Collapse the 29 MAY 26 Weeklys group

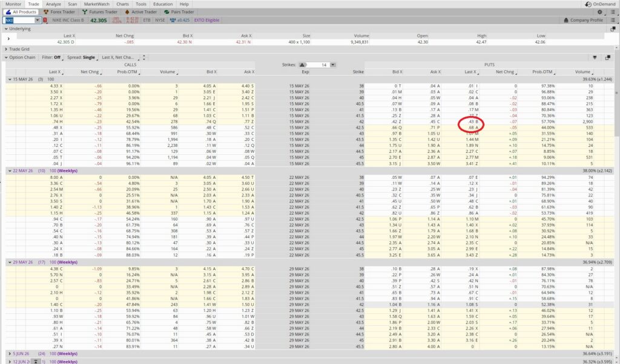tap(10, 262)
